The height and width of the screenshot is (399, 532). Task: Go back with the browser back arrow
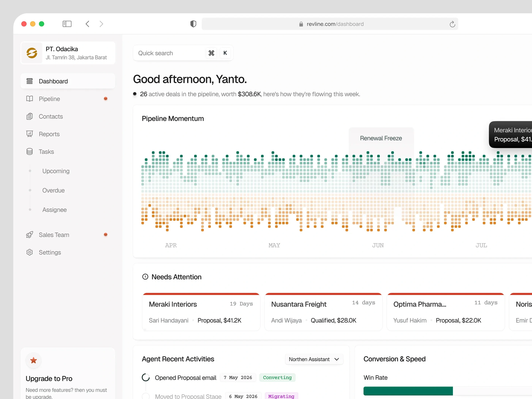tap(88, 24)
